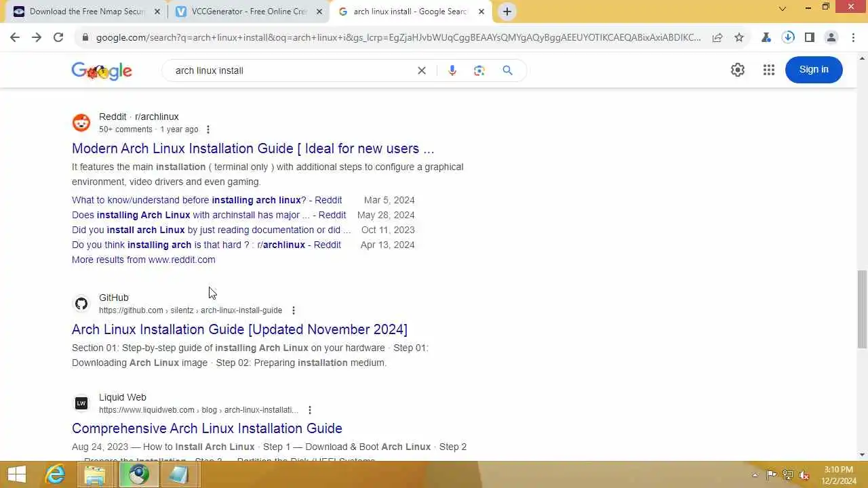Open the Chrome Labs flask icon

(x=766, y=38)
